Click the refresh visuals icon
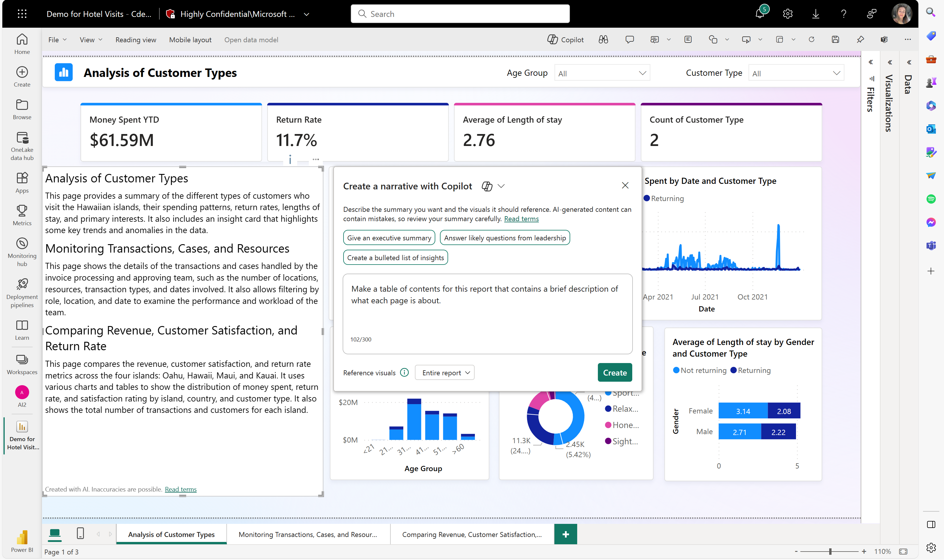 pyautogui.click(x=811, y=40)
